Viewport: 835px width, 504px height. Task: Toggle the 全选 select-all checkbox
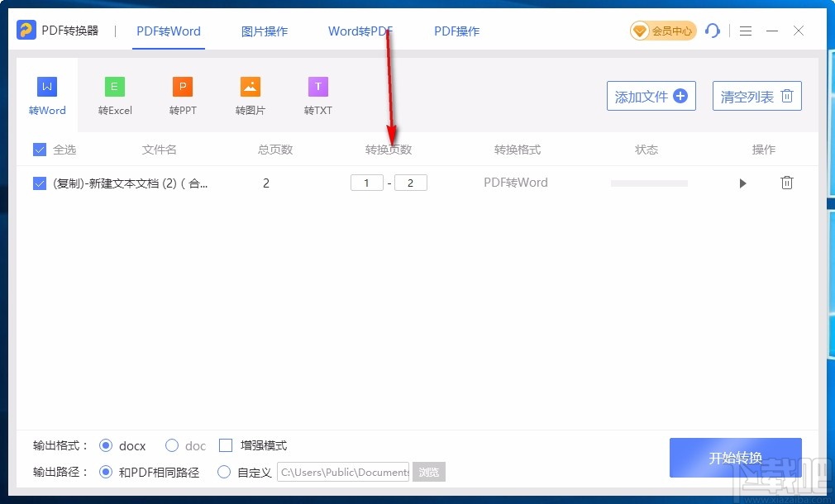(x=39, y=150)
